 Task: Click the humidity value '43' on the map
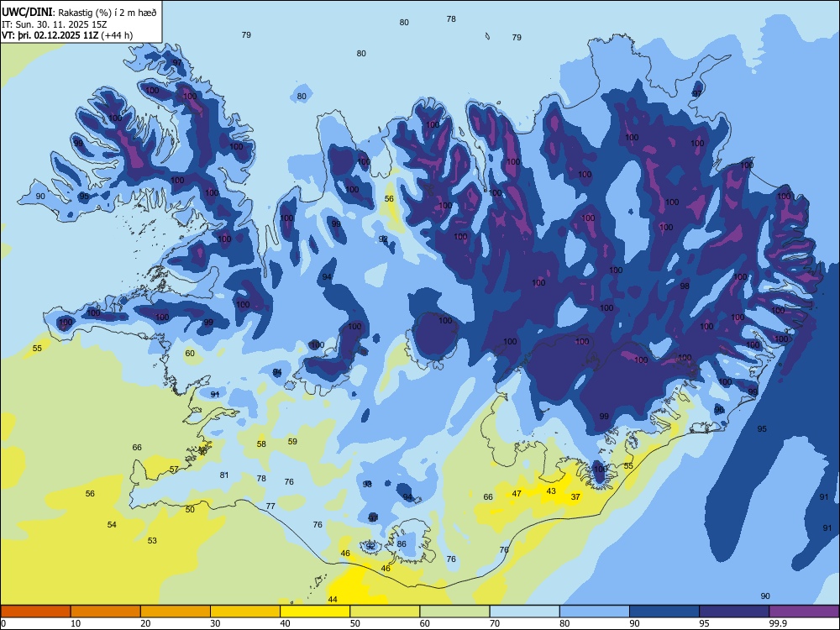[551, 491]
